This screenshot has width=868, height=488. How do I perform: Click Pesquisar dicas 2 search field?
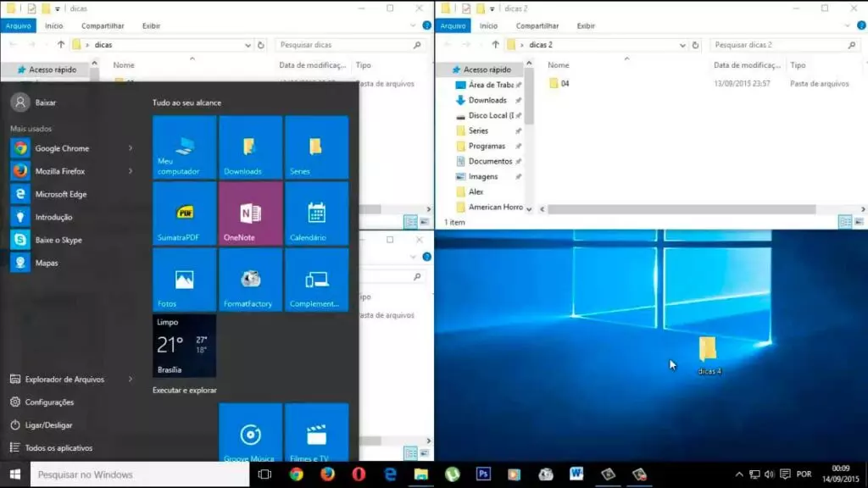point(785,45)
